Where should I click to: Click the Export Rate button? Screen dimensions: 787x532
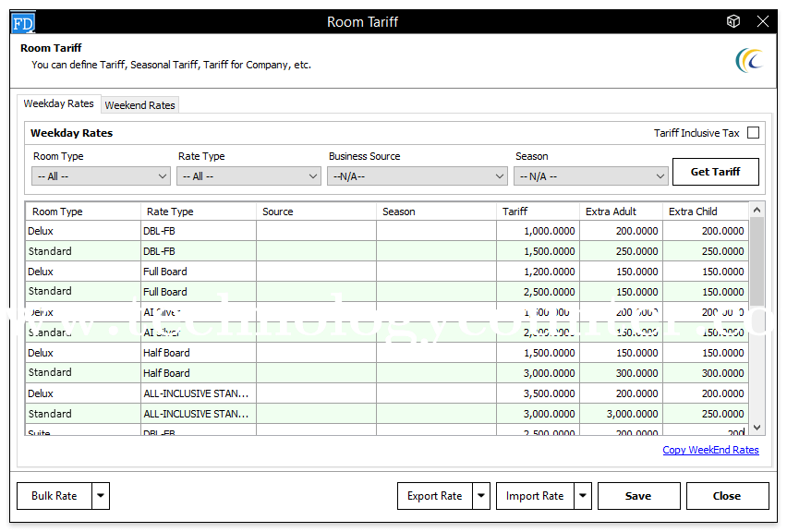click(x=435, y=496)
